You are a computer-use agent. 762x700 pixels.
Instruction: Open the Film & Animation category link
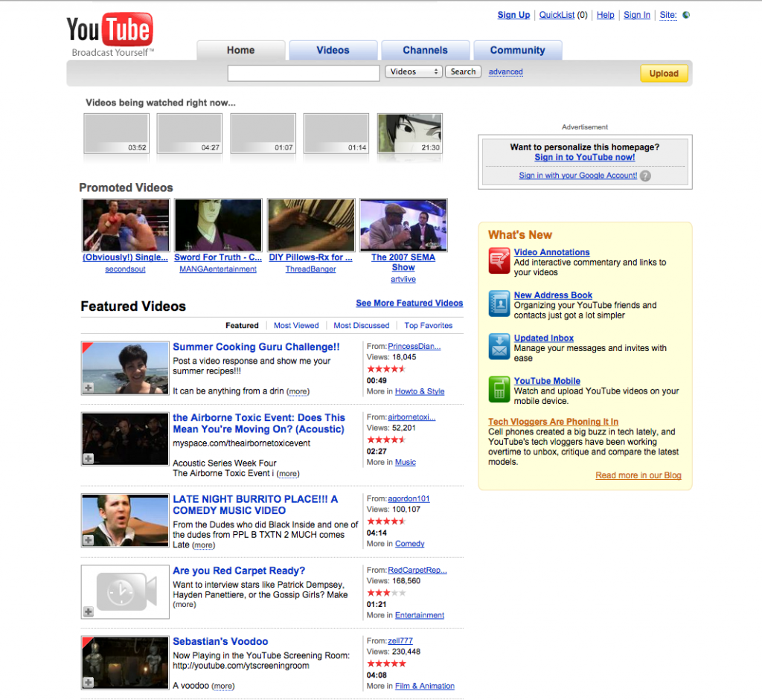click(425, 687)
